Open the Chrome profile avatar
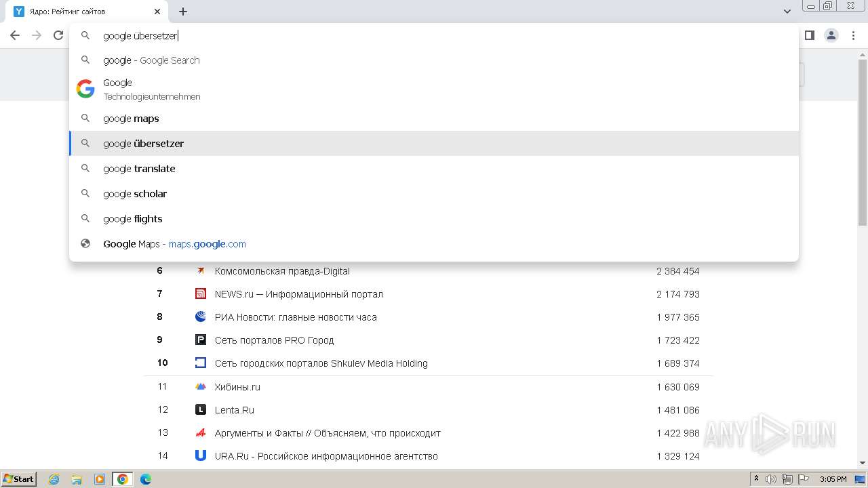Viewport: 868px width, 488px height. [831, 35]
